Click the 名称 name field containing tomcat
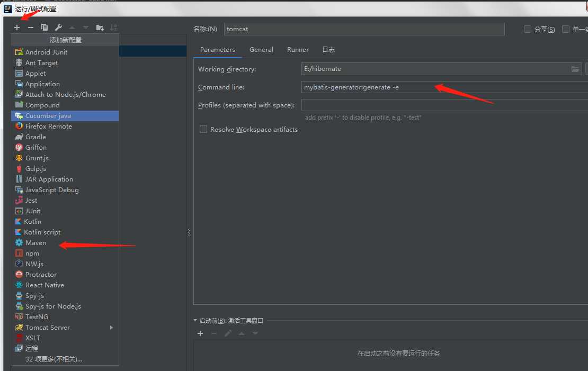The image size is (588, 371). (364, 29)
